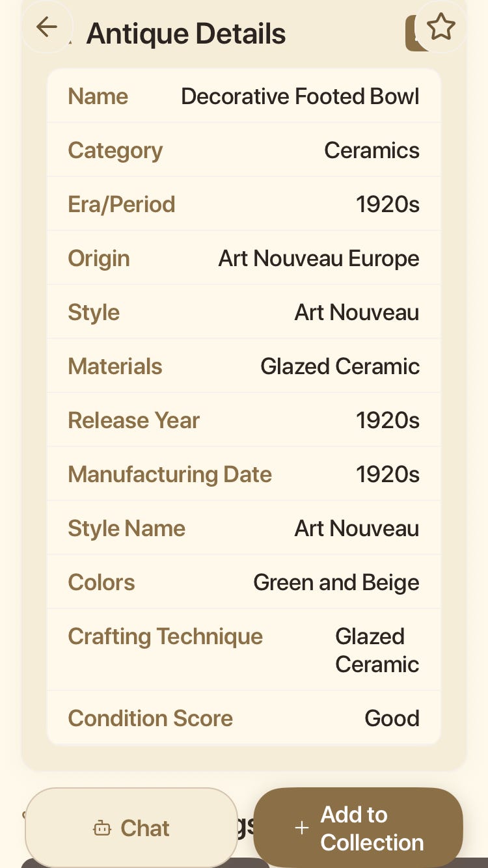Viewport: 488px width, 868px height.
Task: Select the Era/Period row showing 1920s
Action: click(244, 204)
